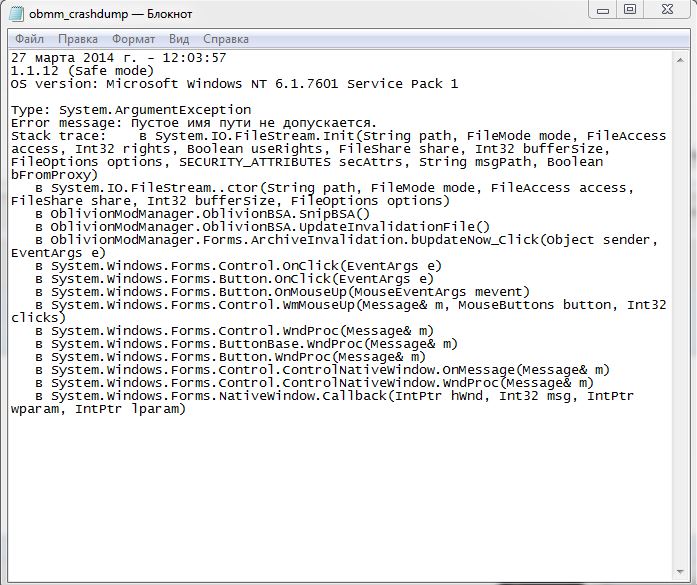Screen dimensions: 697x585
Task: Click the date line '27 марта 2014'
Action: tap(119, 58)
